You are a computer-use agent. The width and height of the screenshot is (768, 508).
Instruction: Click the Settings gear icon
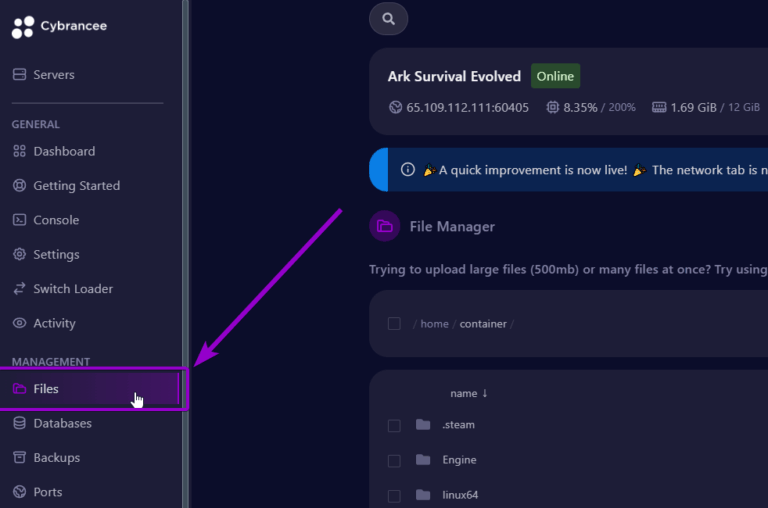(20, 255)
